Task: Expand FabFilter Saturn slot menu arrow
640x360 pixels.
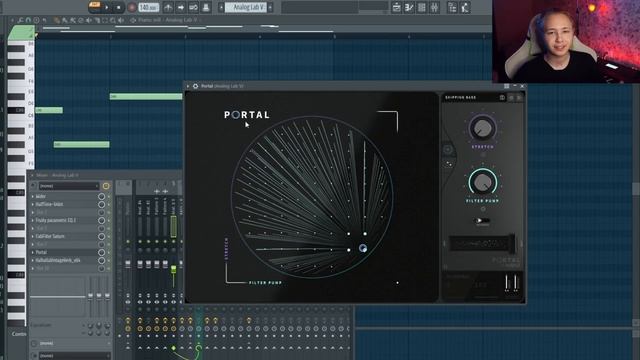Action: 33,236
